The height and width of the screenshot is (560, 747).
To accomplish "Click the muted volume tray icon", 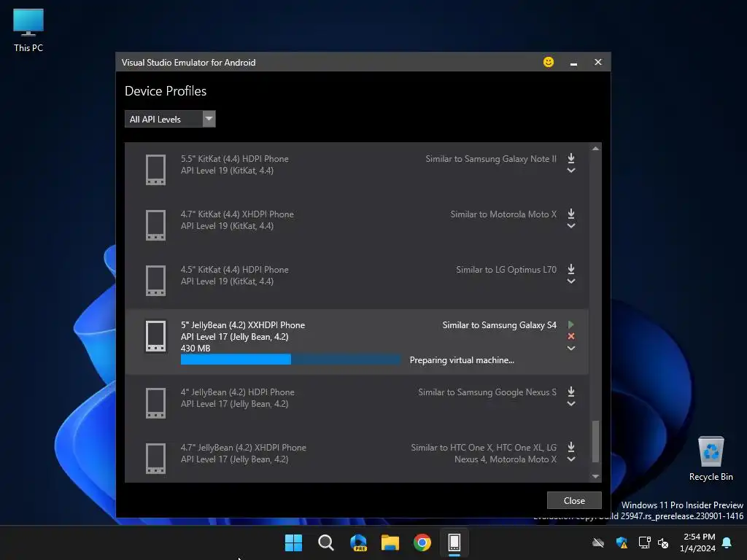I will pyautogui.click(x=663, y=542).
